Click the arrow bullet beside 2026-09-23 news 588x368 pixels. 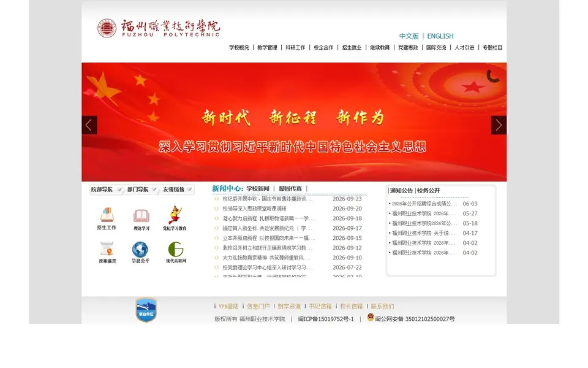pos(216,199)
